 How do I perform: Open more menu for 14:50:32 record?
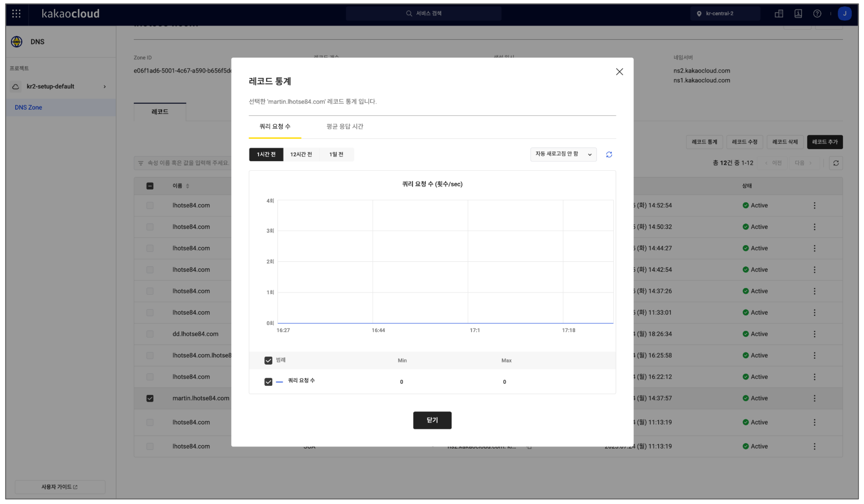click(814, 227)
